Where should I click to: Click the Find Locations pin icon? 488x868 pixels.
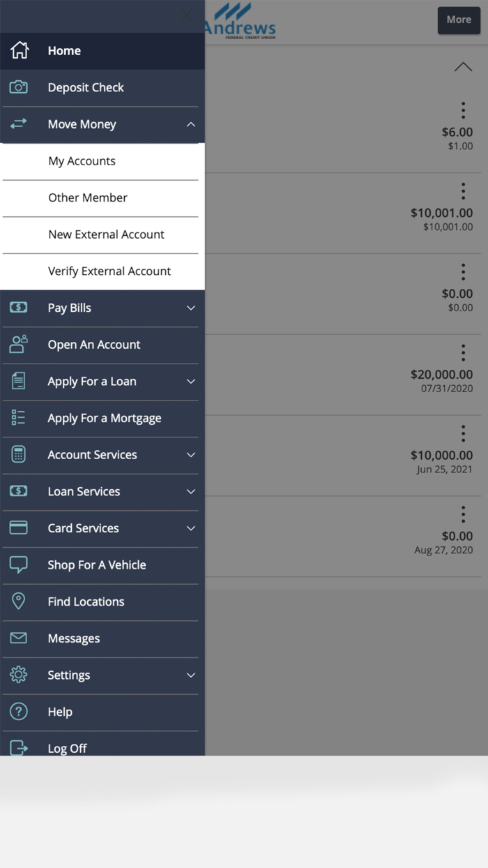19,601
